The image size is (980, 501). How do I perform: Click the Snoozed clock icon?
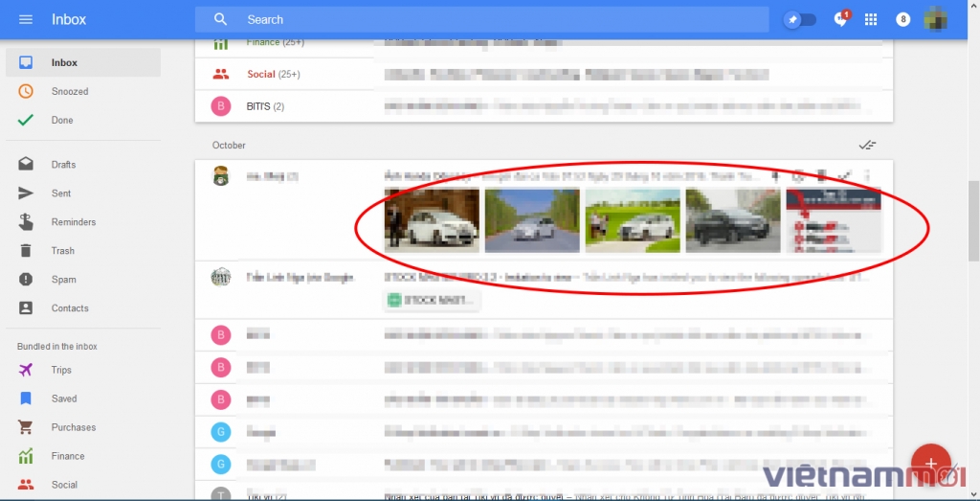pos(26,91)
